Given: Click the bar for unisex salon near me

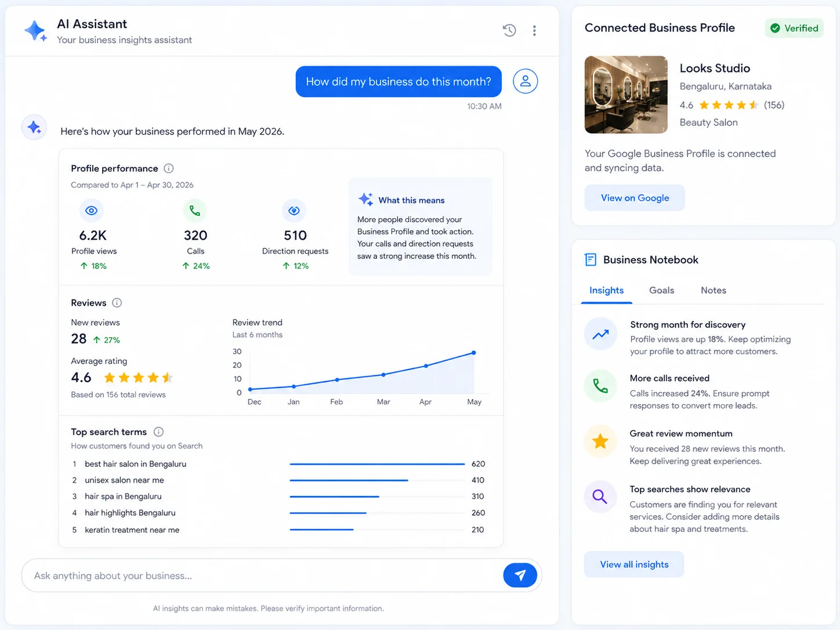Looking at the screenshot, I should coord(349,480).
